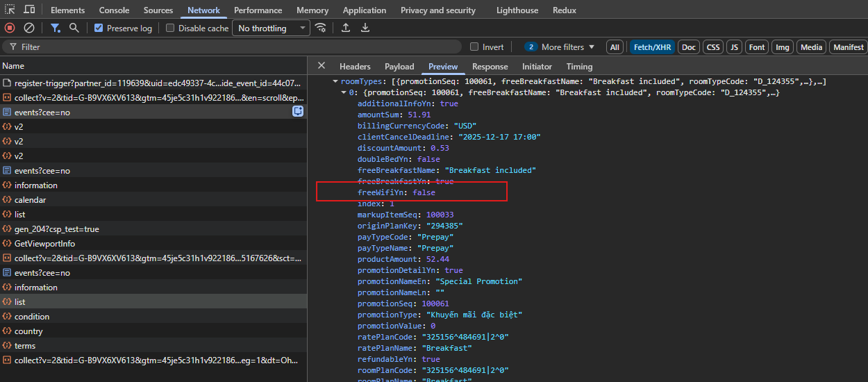Check the Invert filter checkbox
The image size is (868, 382).
[474, 47]
